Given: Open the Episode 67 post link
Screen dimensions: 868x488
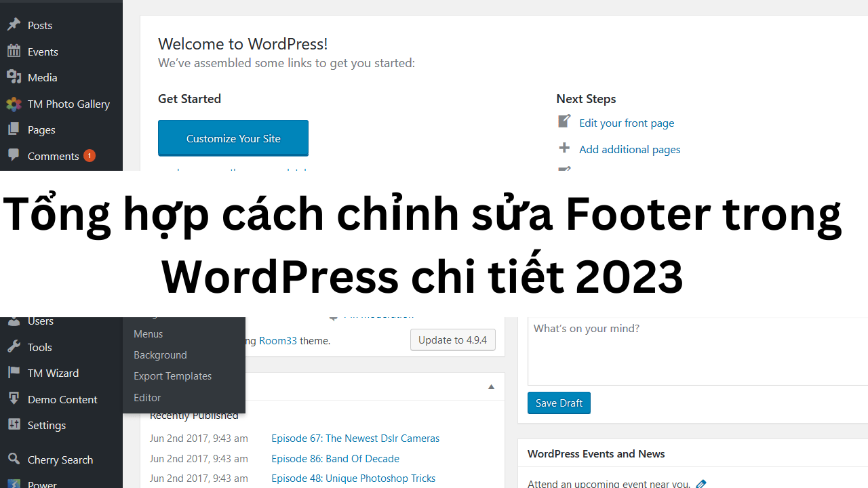Looking at the screenshot, I should click(x=355, y=438).
